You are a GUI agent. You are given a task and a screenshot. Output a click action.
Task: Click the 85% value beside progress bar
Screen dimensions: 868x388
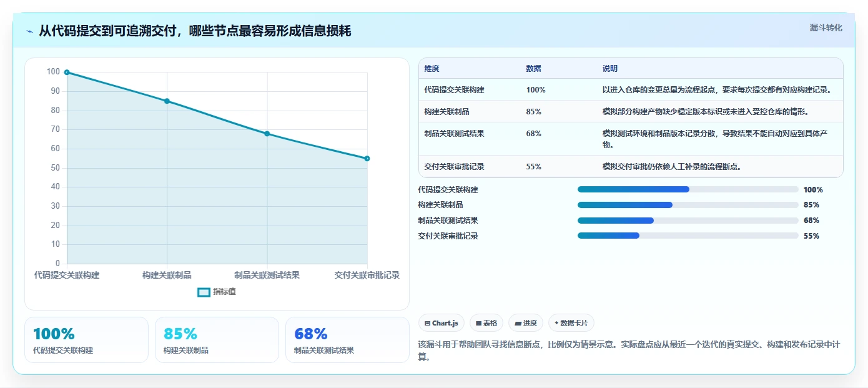coord(811,205)
